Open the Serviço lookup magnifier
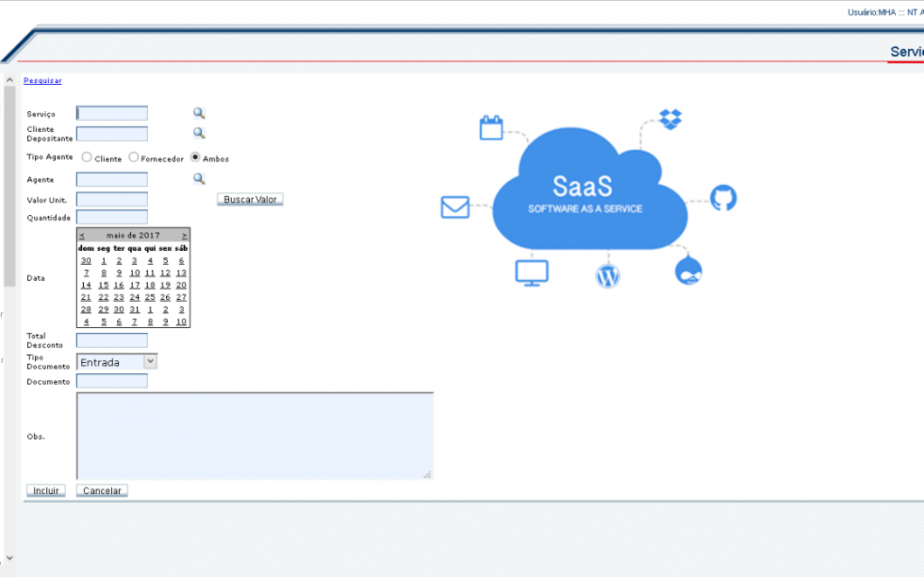This screenshot has width=924, height=578. (x=199, y=113)
